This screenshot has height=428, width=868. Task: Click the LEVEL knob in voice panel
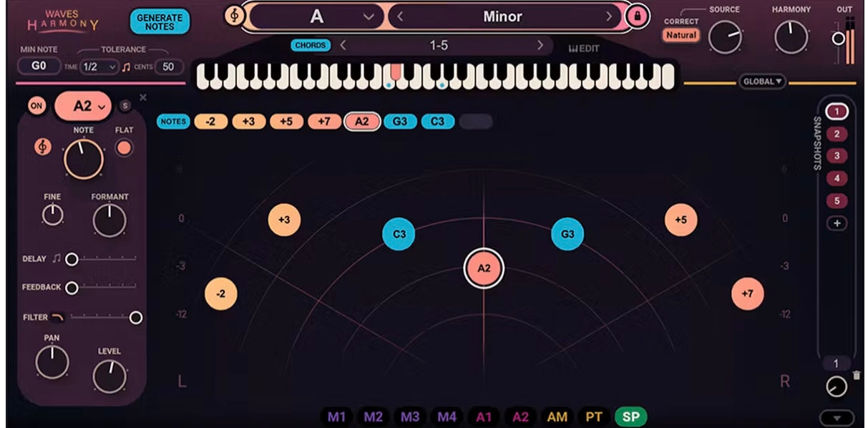[109, 375]
